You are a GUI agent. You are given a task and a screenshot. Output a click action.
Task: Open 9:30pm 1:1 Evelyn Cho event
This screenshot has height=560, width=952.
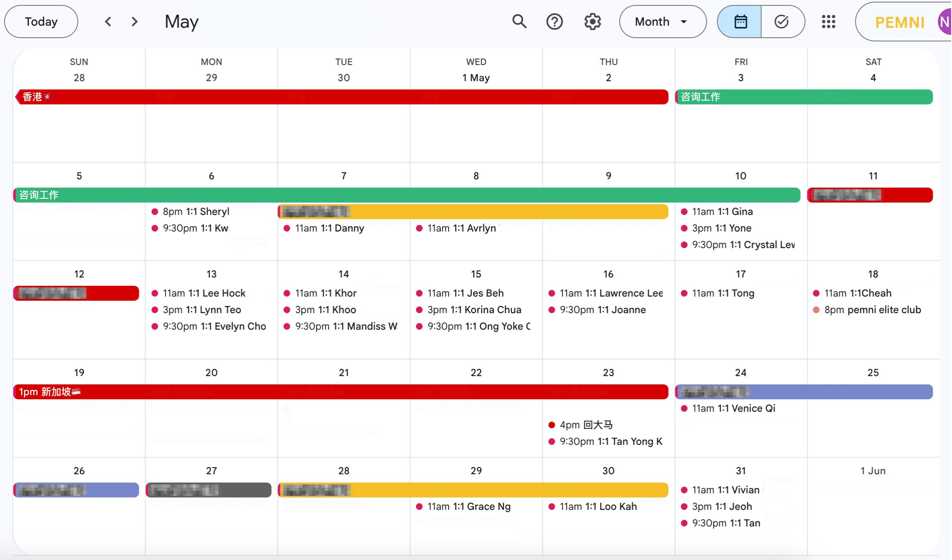(209, 326)
